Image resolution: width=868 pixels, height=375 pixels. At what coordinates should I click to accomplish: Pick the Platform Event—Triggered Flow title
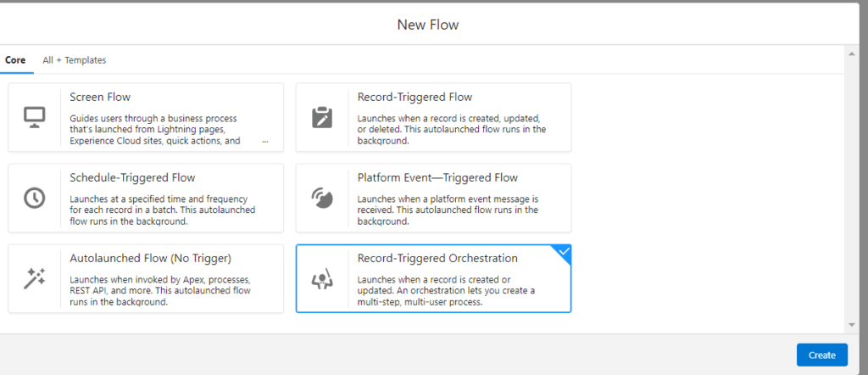pos(437,178)
